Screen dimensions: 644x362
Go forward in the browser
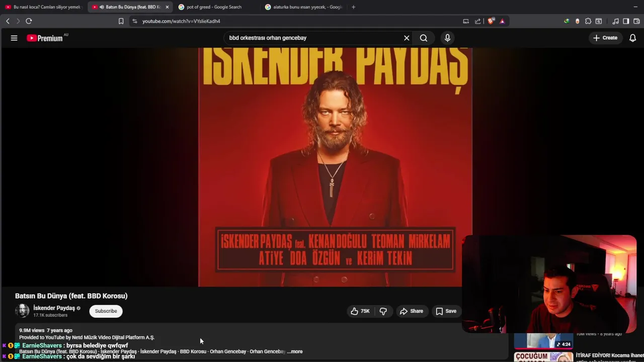(x=18, y=21)
